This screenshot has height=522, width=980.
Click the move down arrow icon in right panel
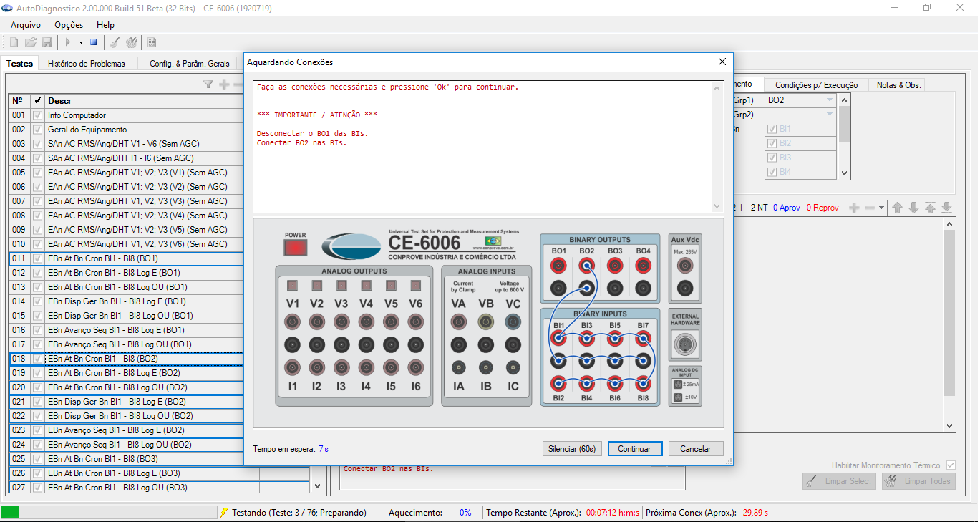click(913, 208)
